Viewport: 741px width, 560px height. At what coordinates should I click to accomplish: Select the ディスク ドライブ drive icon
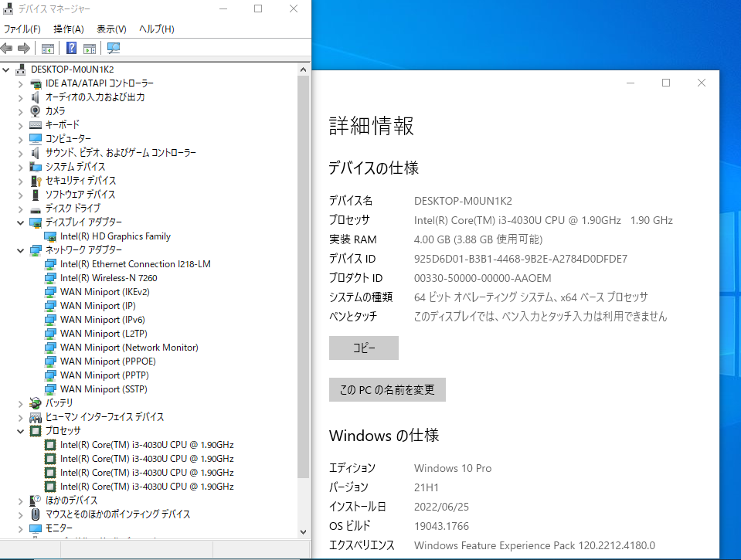(36, 209)
